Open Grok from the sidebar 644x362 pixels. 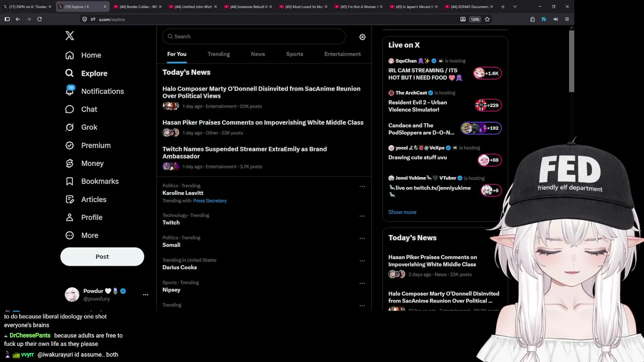click(82, 127)
